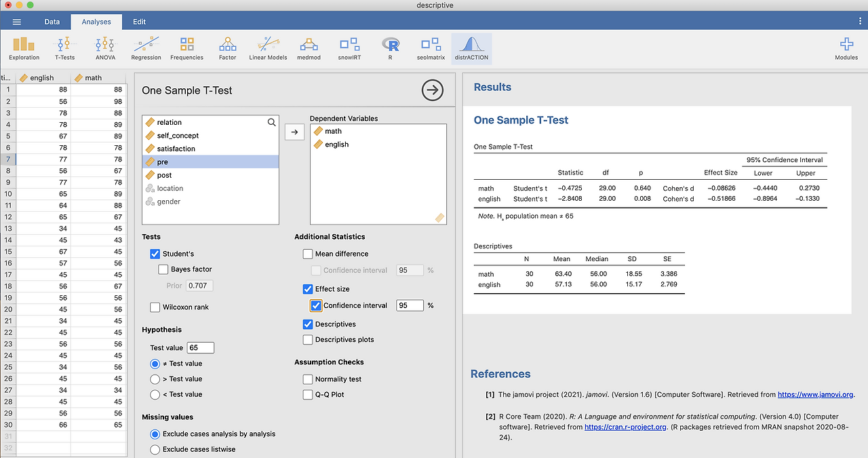Click effect size confidence interval percent field
Screen dimensions: 868x458
click(410, 305)
